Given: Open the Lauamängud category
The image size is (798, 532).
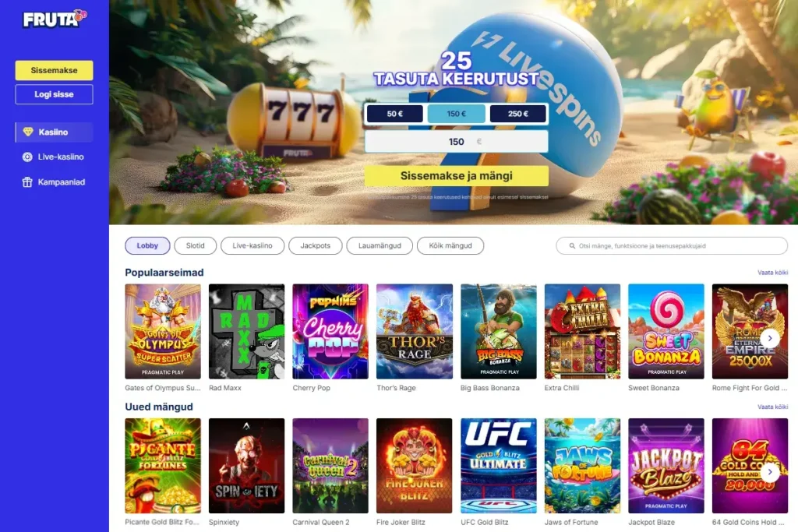Looking at the screenshot, I should point(380,245).
